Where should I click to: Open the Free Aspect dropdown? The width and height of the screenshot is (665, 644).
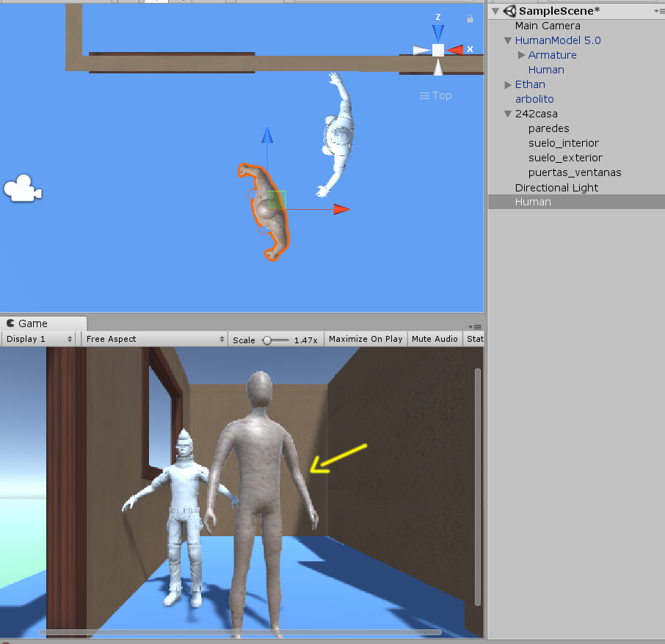[155, 339]
